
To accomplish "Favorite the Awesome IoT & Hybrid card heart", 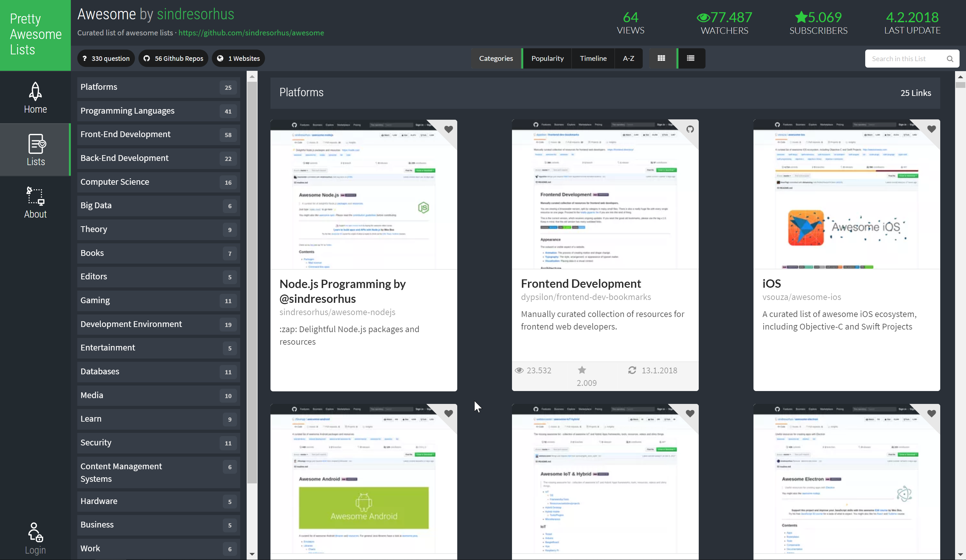I will click(x=690, y=413).
